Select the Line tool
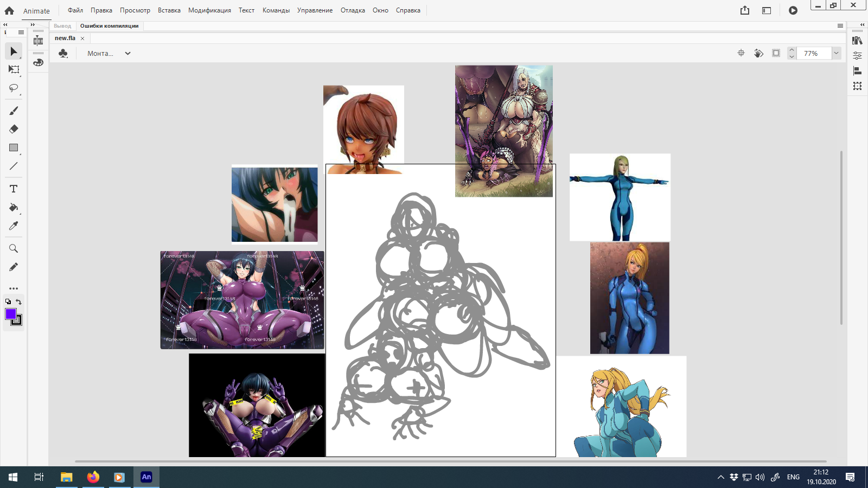The image size is (868, 488). click(14, 166)
